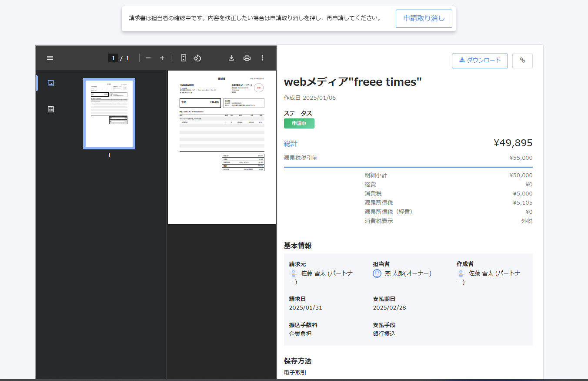Click 佐藤 雷太 avatar under 請求元
588x381 pixels.
tap(293, 273)
